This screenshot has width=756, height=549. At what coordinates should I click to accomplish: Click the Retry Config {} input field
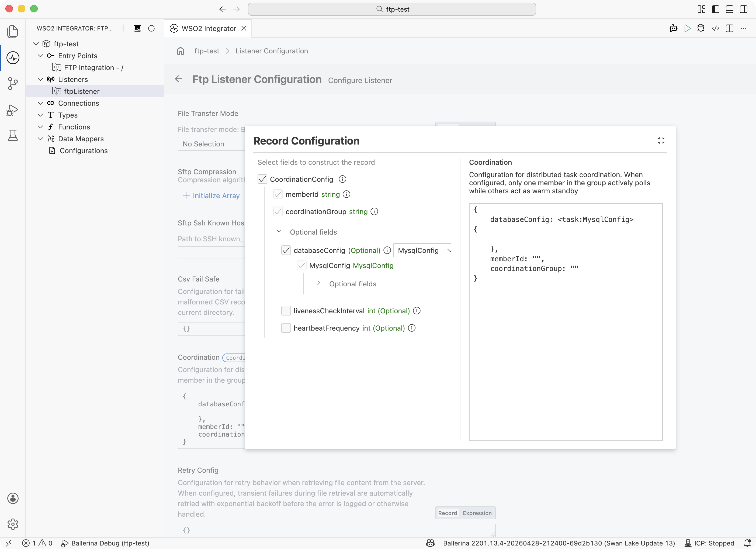[x=336, y=530]
